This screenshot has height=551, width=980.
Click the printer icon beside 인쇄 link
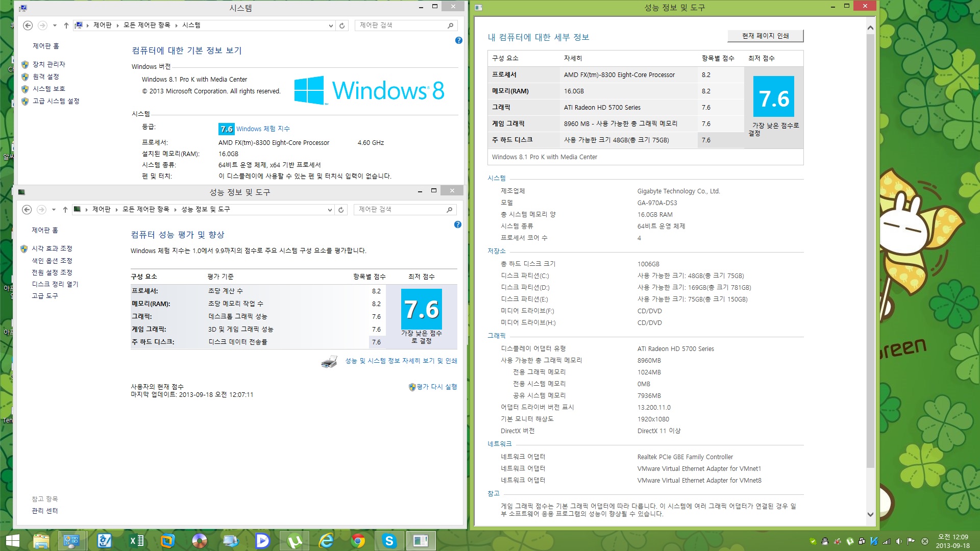pos(329,361)
